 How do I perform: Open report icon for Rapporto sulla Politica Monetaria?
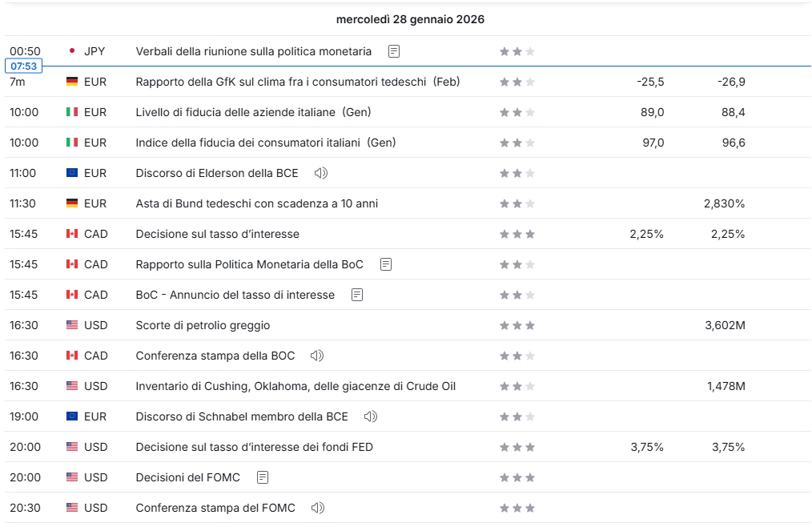(x=386, y=264)
